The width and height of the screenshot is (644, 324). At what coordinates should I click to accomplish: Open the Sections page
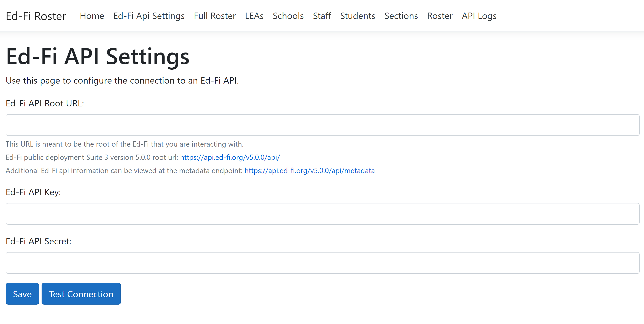(x=401, y=16)
